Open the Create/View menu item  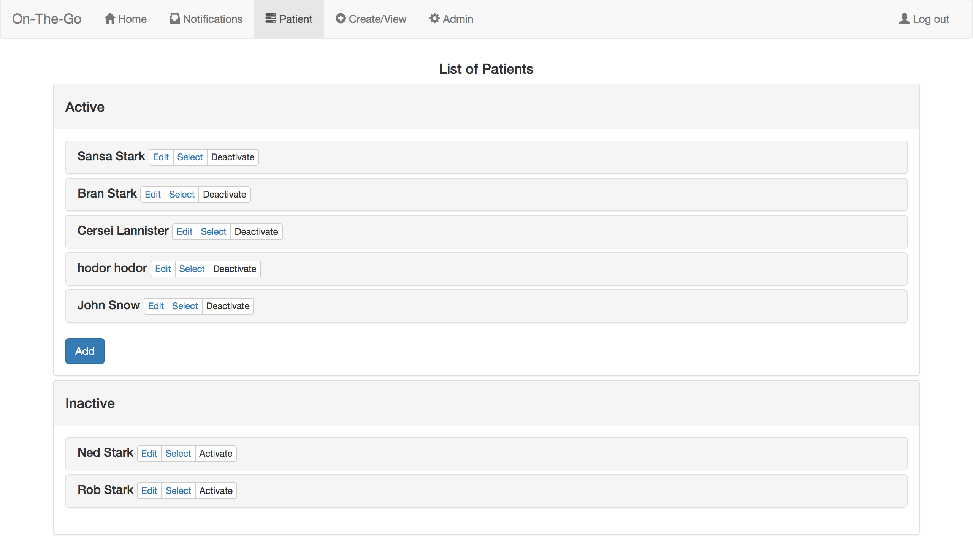[371, 19]
